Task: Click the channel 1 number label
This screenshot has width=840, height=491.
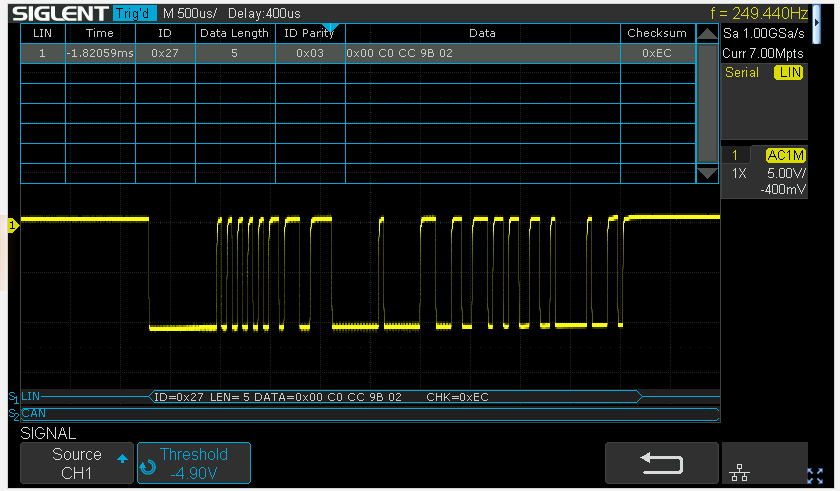Action: [735, 155]
